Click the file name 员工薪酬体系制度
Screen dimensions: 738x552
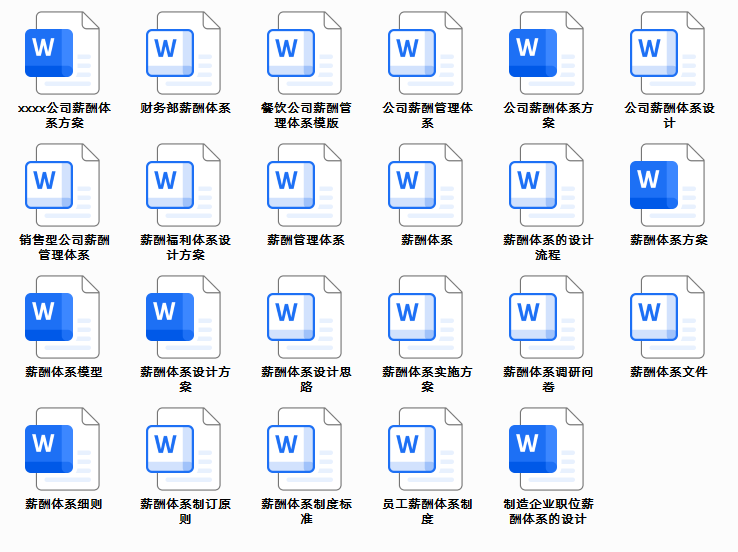click(427, 511)
